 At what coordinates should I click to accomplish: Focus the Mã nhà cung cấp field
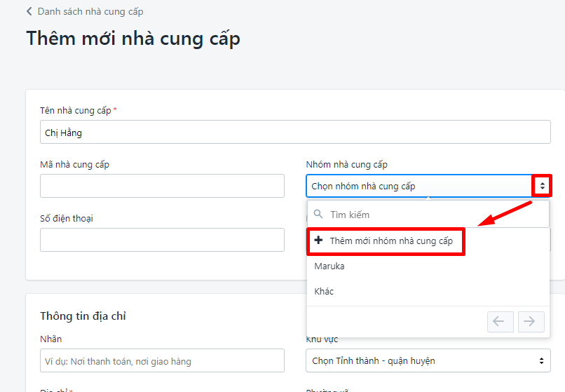pos(162,186)
